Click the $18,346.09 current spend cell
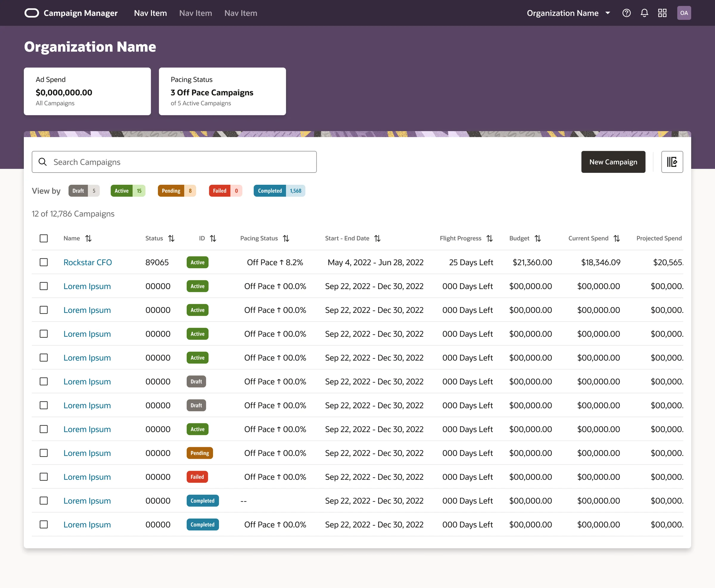 coord(601,262)
